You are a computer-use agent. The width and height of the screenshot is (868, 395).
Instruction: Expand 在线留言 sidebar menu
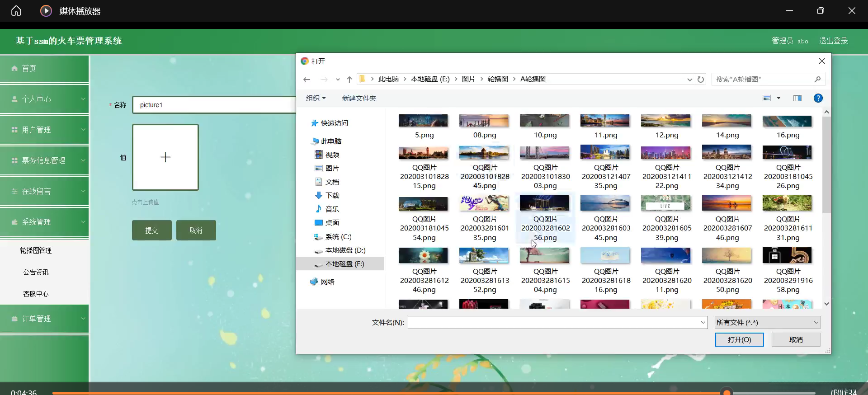[x=44, y=191]
